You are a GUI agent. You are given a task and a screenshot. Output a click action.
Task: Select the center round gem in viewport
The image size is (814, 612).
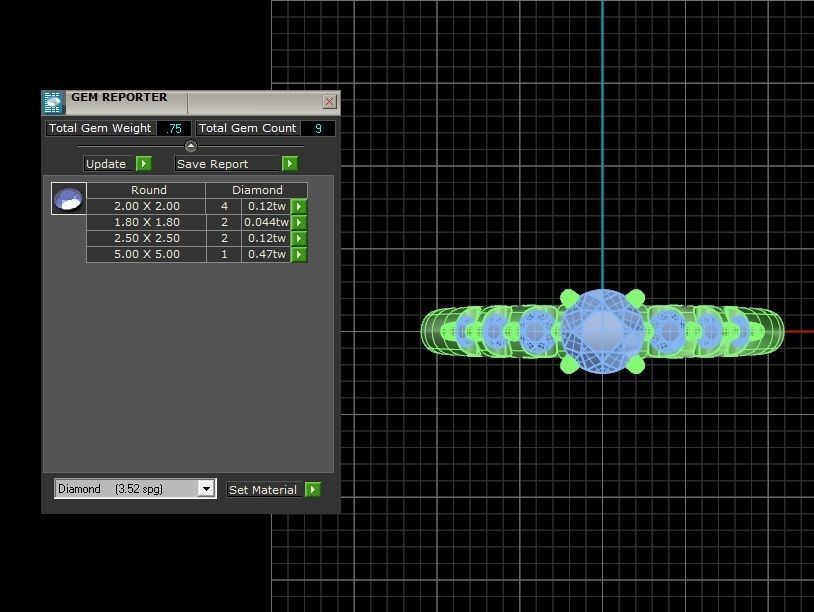[602, 331]
